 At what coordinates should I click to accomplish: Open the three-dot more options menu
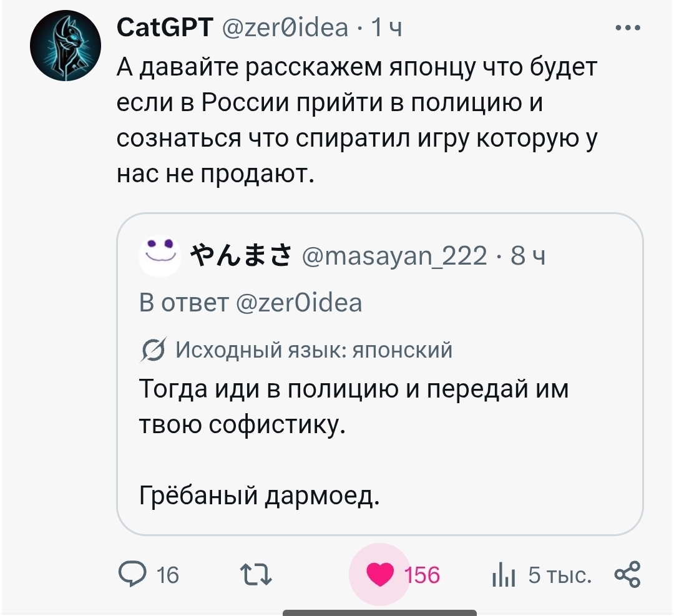click(627, 28)
